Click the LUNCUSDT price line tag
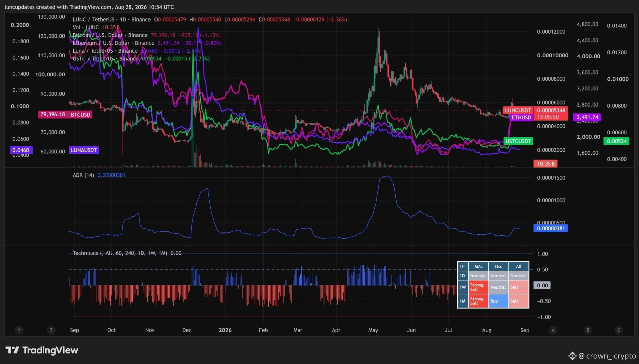 (518, 110)
